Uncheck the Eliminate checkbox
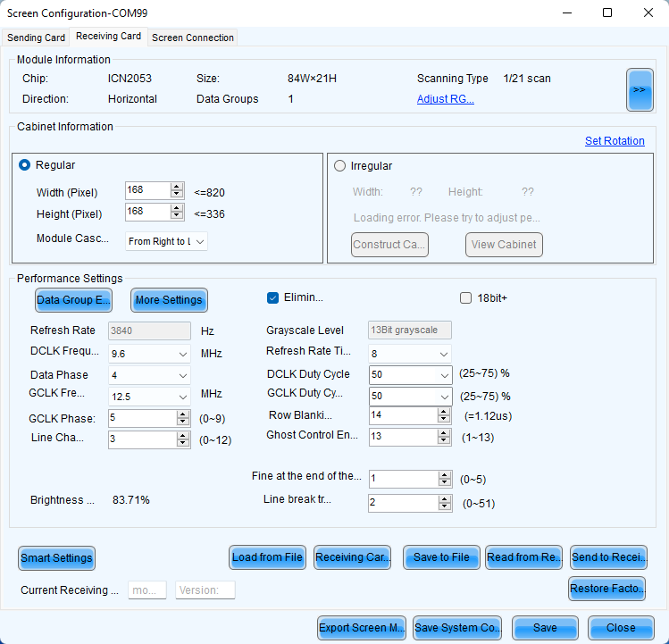This screenshot has width=669, height=644. coord(273,297)
